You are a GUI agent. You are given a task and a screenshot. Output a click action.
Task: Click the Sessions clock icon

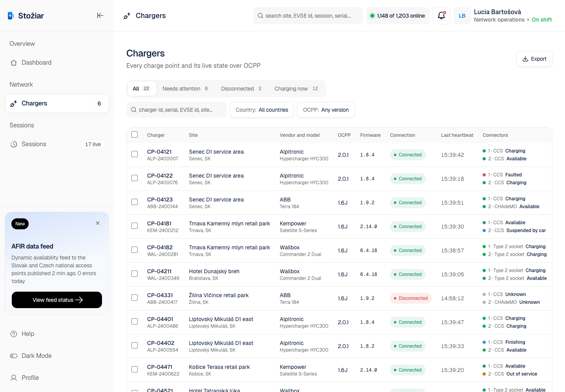pyautogui.click(x=14, y=144)
